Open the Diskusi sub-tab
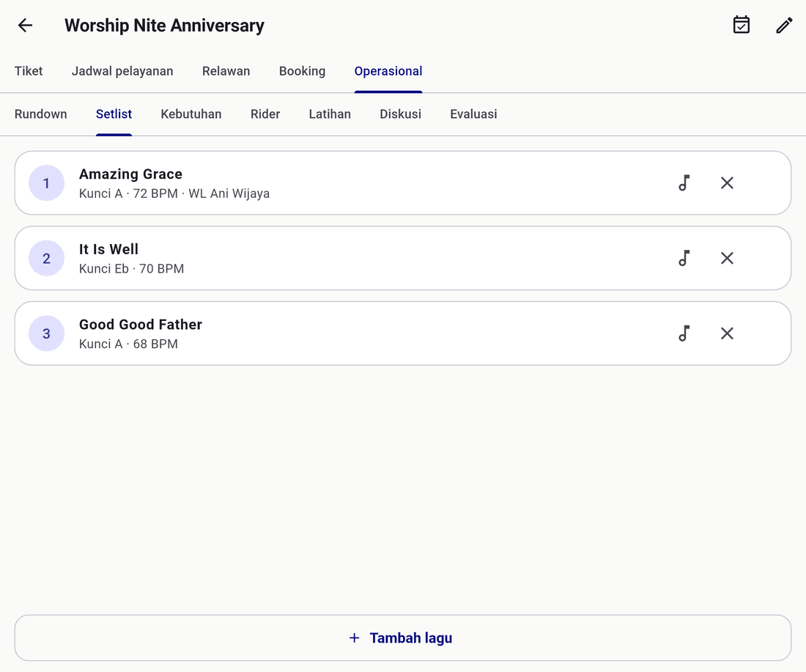The height and width of the screenshot is (672, 806). pyautogui.click(x=400, y=114)
